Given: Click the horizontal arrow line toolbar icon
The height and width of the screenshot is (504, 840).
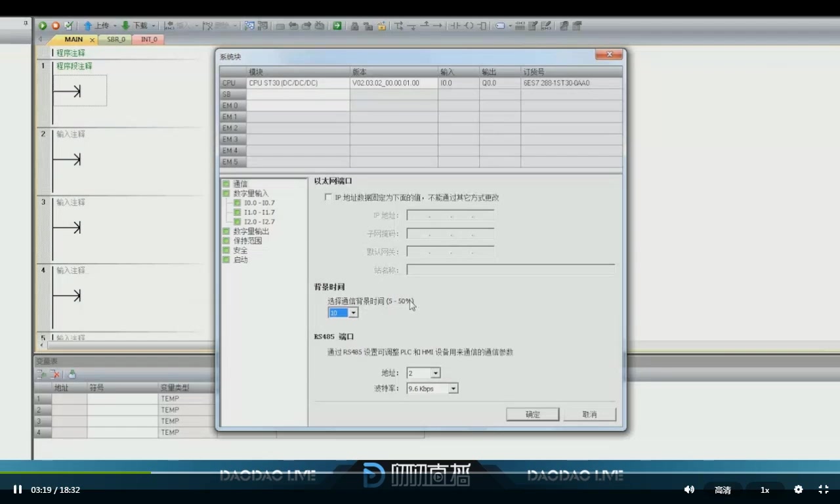Looking at the screenshot, I should click(438, 26).
